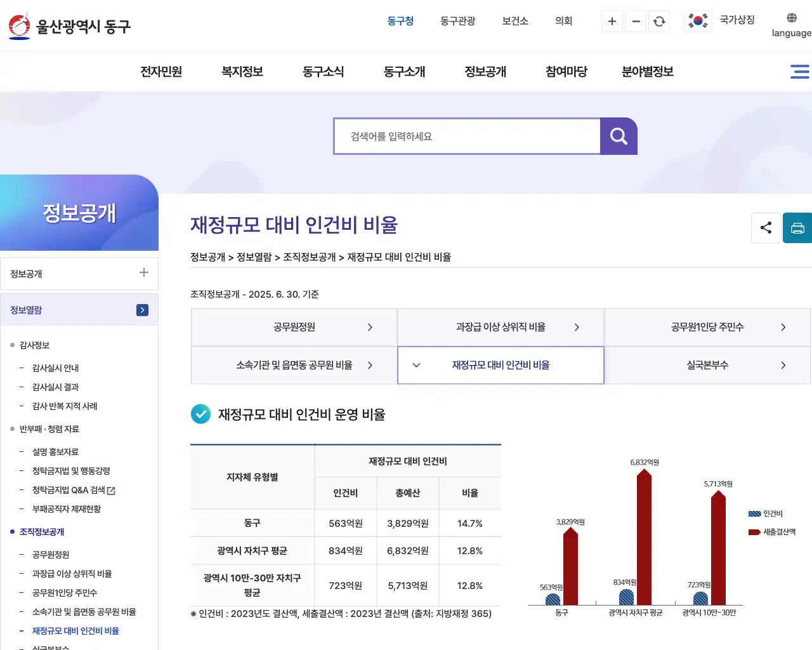This screenshot has height=650, width=812.
Task: Click the 인건비 legend swatch
Action: [754, 514]
